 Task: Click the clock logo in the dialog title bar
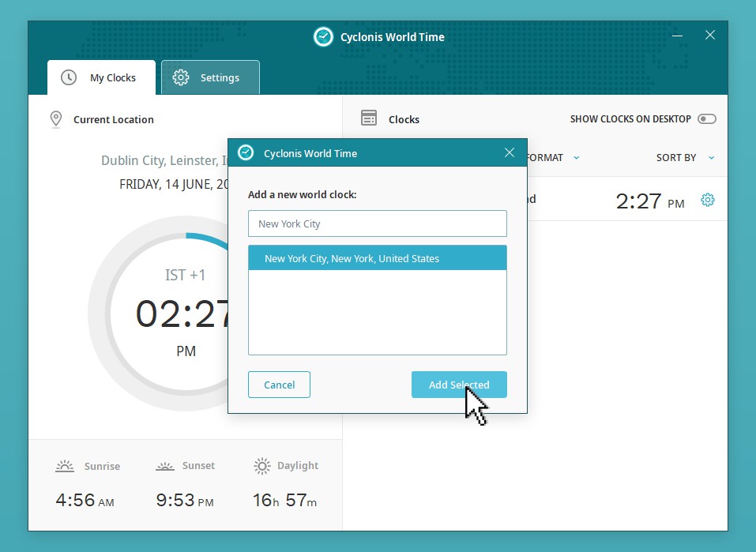246,153
